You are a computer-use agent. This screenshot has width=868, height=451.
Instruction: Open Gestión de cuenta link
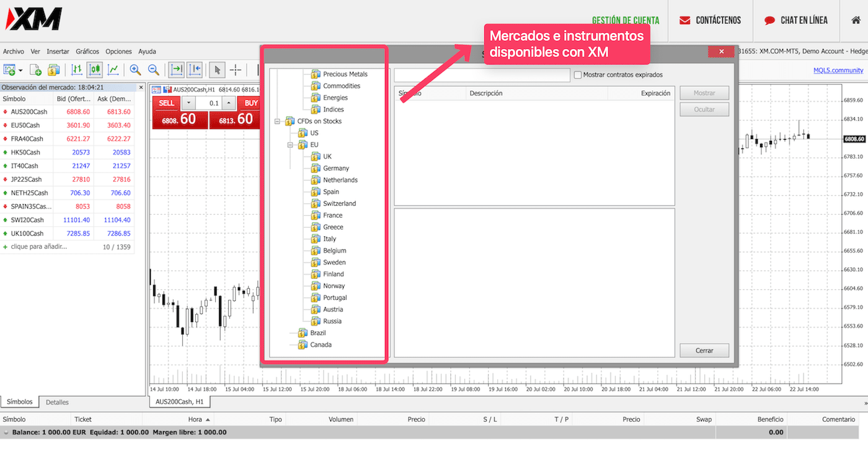point(626,20)
